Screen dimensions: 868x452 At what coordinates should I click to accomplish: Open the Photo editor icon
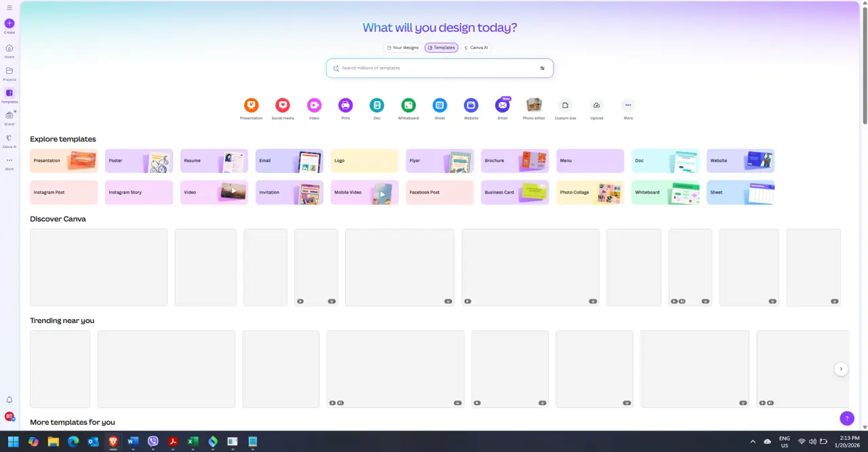[x=534, y=105]
